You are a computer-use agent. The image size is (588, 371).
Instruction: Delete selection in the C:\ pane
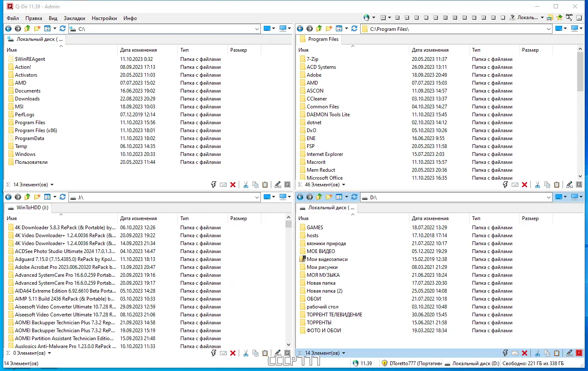pyautogui.click(x=233, y=185)
